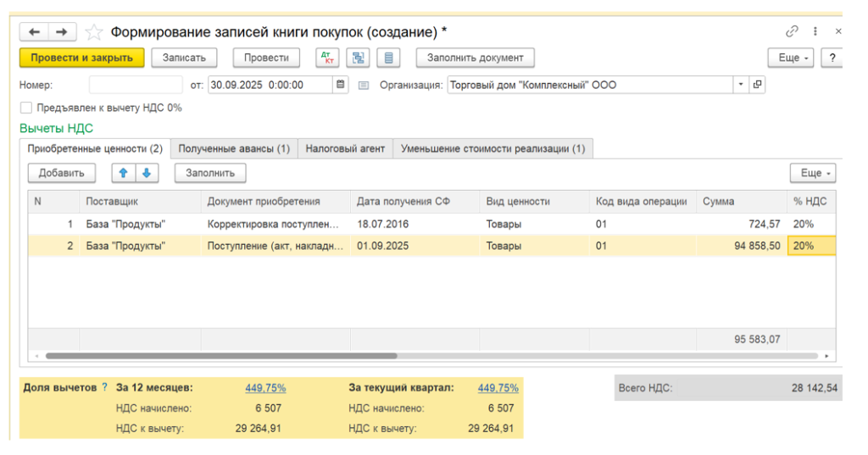Click 'Заполнить документ' button
The image size is (868, 455).
(475, 58)
